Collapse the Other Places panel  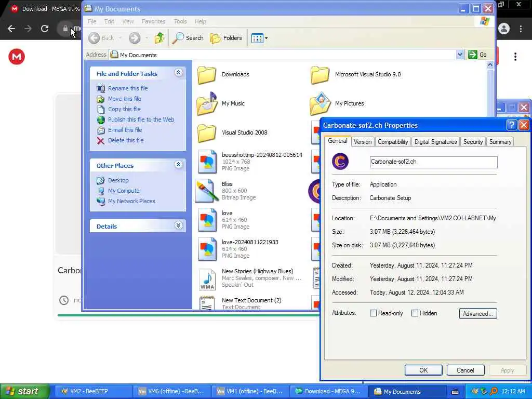tap(179, 165)
